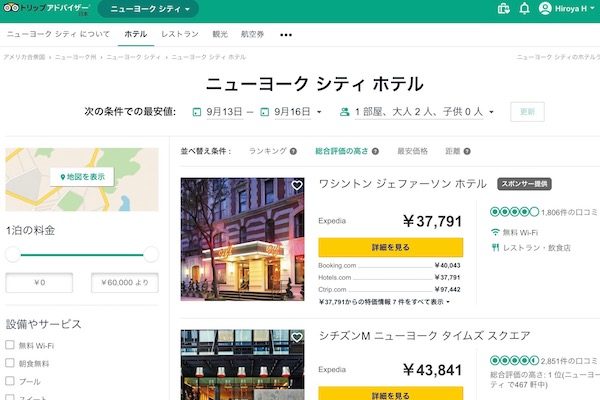The image size is (600, 400).
Task: Click 詳細を見る for CitizenM hotel
Action: [391, 393]
